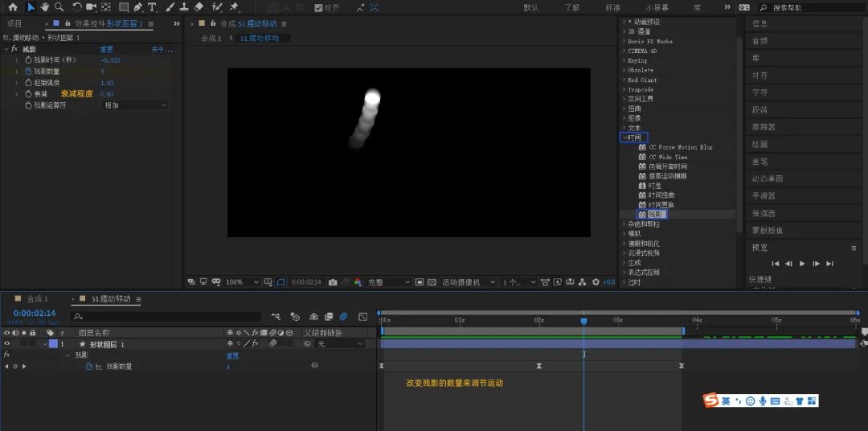Screen dimensions: 868x431
Task: Select the 默认 workspace
Action: point(531,8)
